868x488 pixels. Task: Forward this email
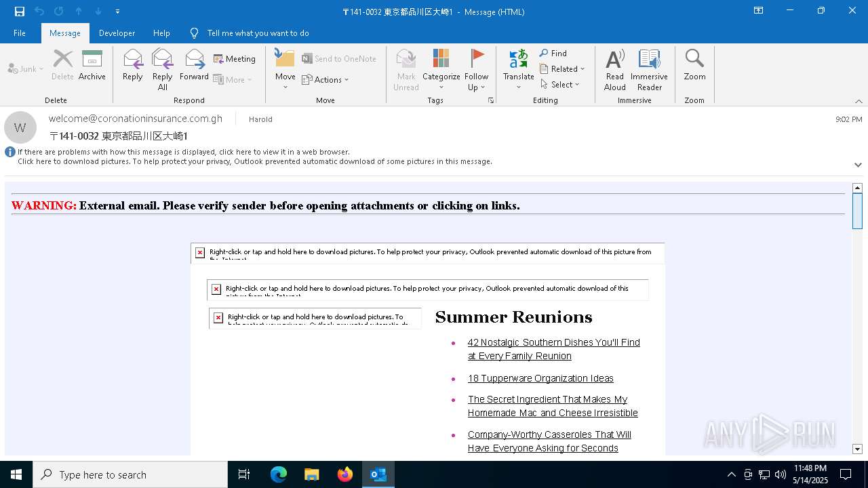pyautogui.click(x=194, y=65)
